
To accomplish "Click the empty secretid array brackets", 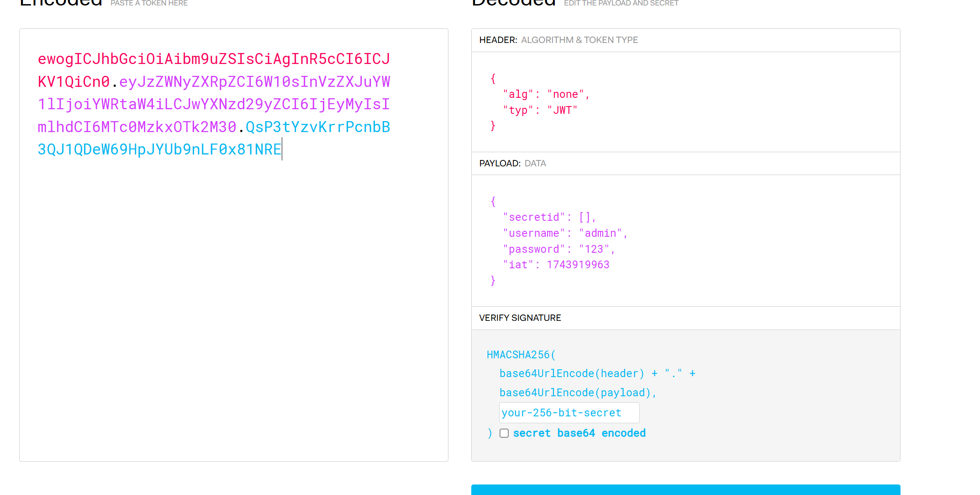I will point(585,218).
